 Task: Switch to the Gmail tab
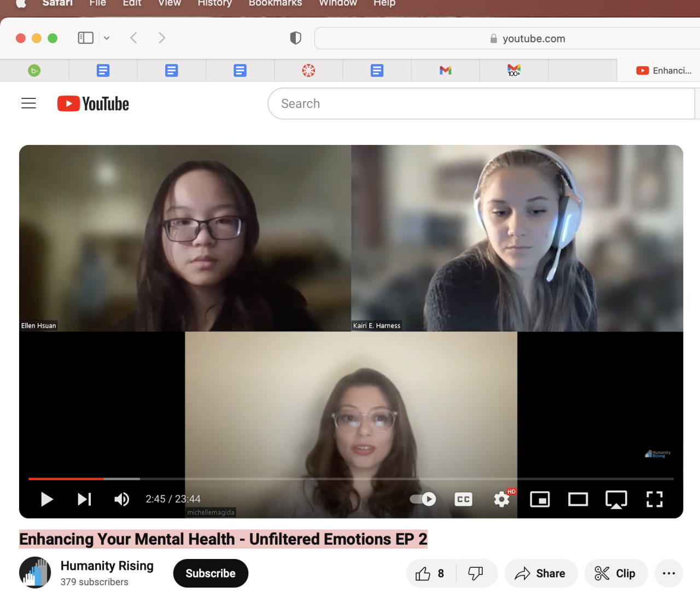click(x=445, y=70)
